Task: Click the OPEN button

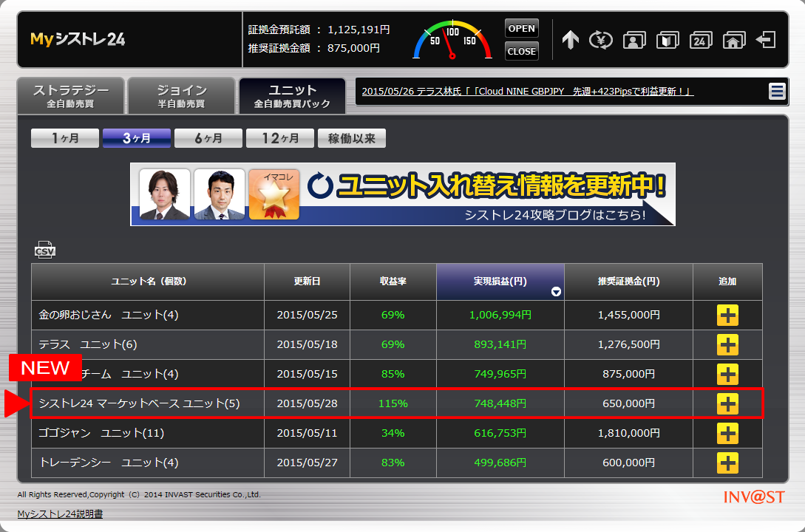Action: coord(522,28)
